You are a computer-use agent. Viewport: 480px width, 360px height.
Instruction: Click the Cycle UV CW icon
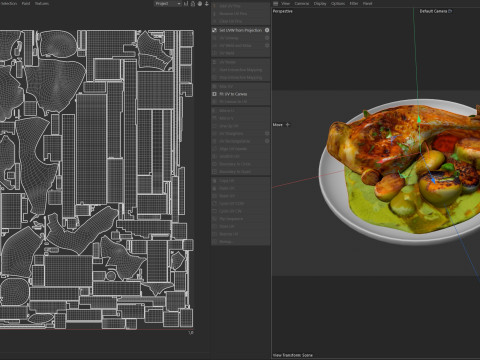(x=214, y=211)
